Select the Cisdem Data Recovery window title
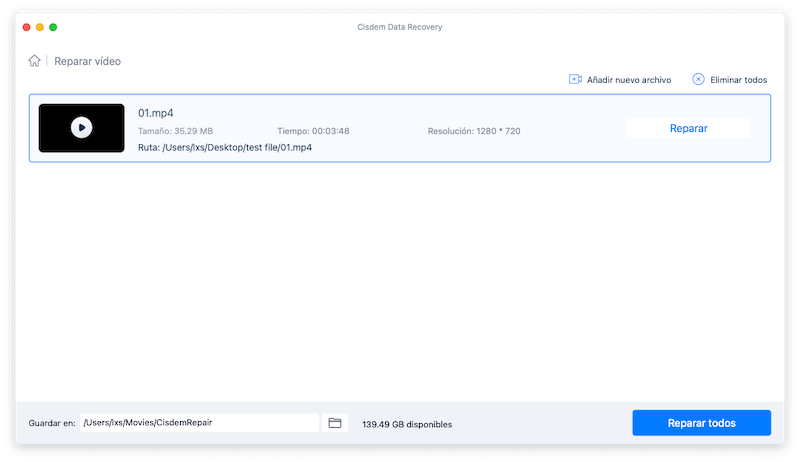This screenshot has height=462, width=800. [399, 27]
